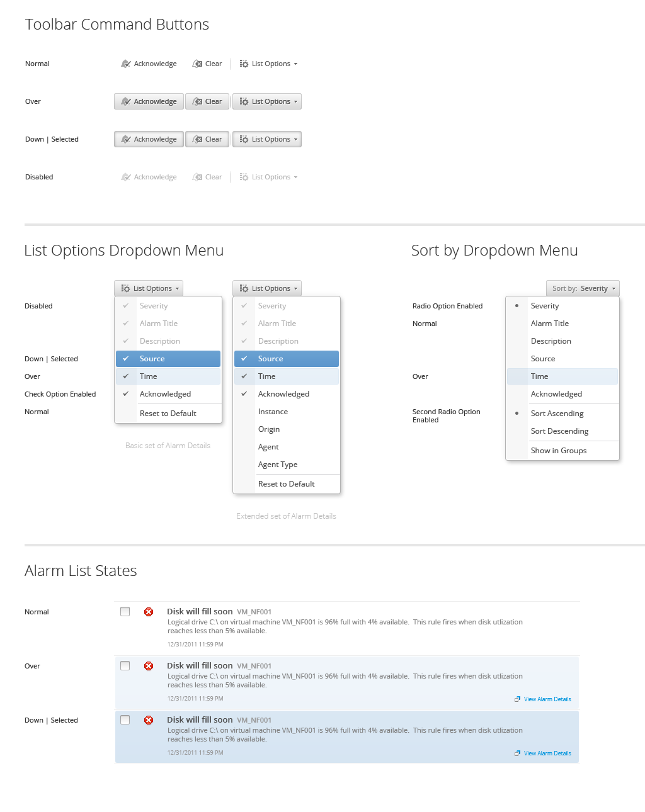Open the List Options dropdown above the extended alarm details menu
Screen dimensions: 645x812
pyautogui.click(x=267, y=288)
